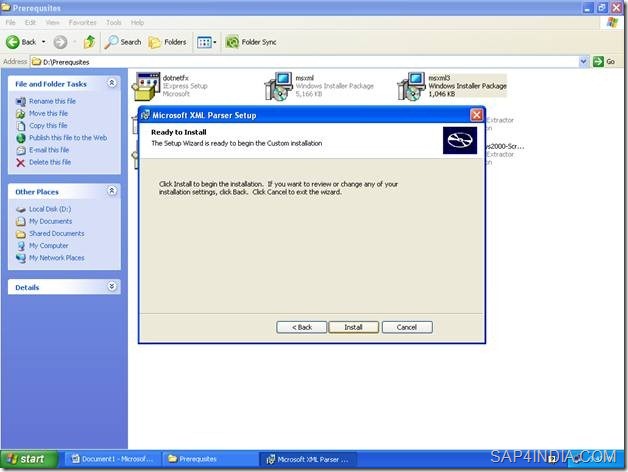Switch to Prerequsites taskbar item
The height and width of the screenshot is (472, 628).
[x=209, y=459]
